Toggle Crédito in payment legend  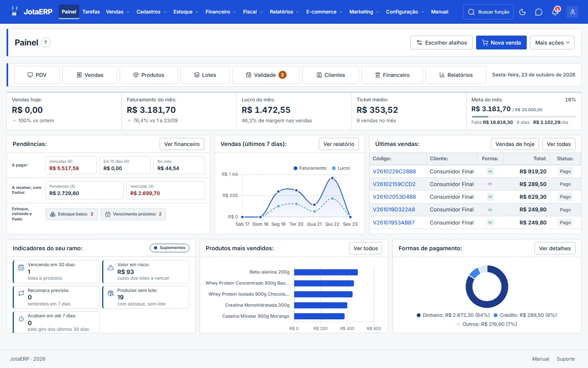click(x=525, y=315)
